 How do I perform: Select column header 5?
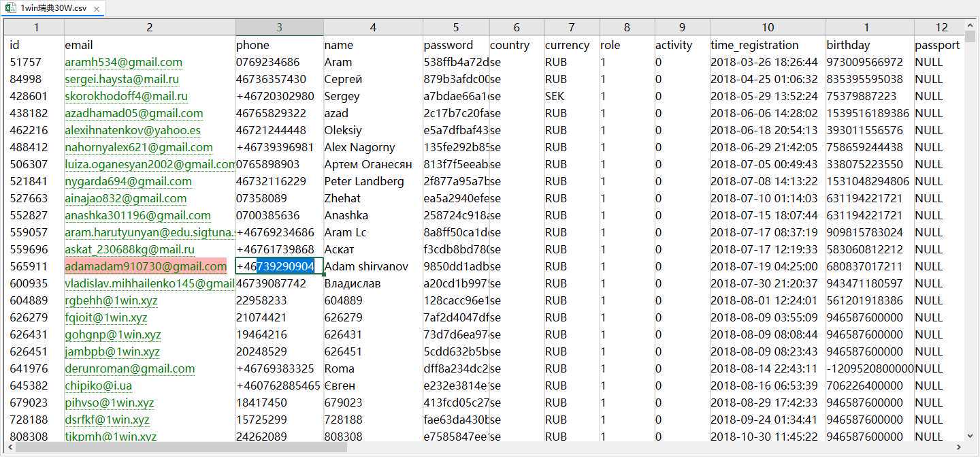[456, 27]
